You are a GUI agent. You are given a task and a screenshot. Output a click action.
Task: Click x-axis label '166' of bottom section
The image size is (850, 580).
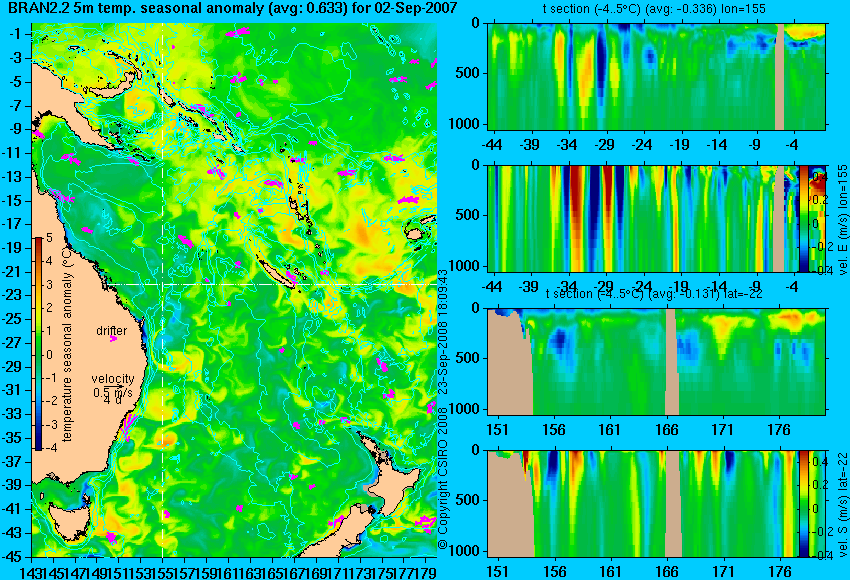[666, 572]
